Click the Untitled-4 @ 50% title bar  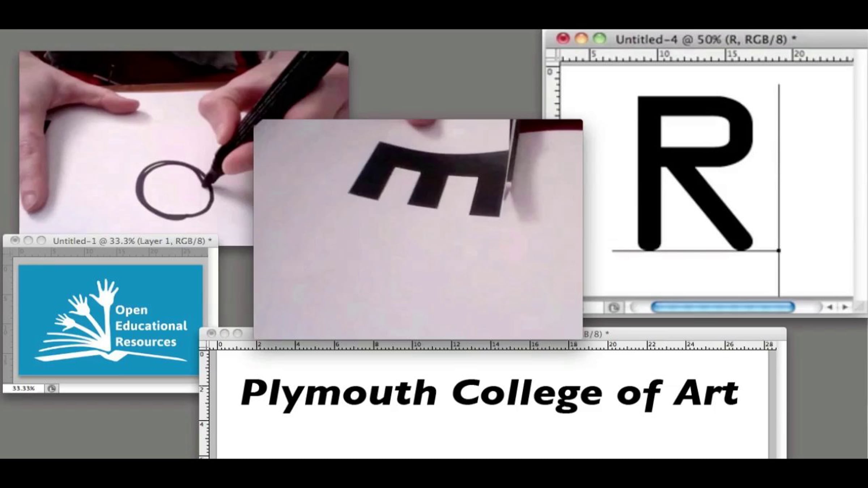pos(705,39)
